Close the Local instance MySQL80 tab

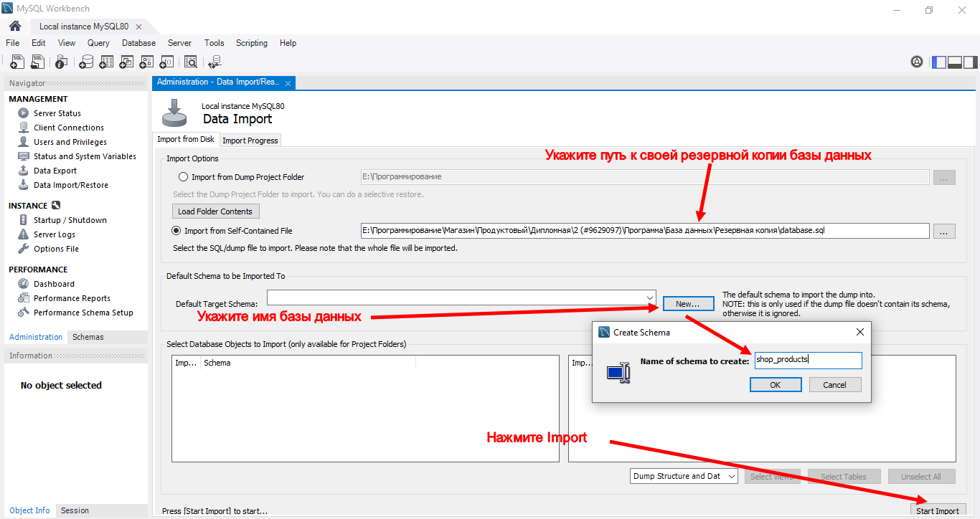coord(138,27)
